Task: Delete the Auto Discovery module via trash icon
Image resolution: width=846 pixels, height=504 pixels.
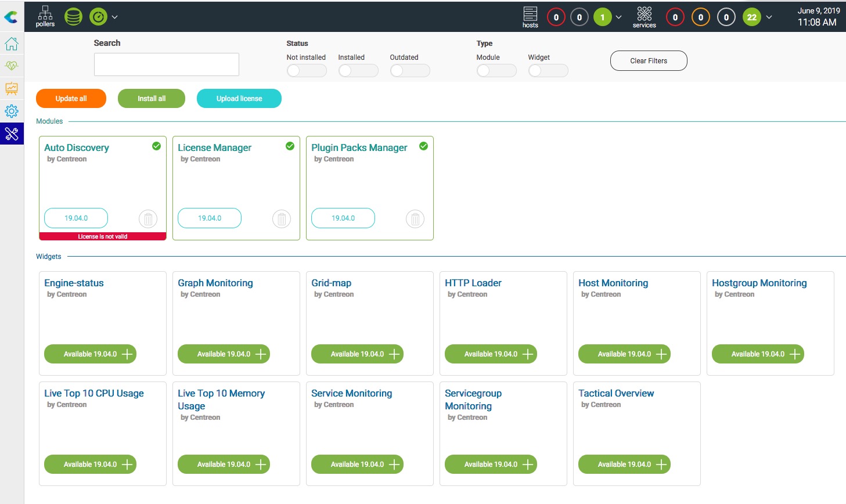Action: coord(148,219)
